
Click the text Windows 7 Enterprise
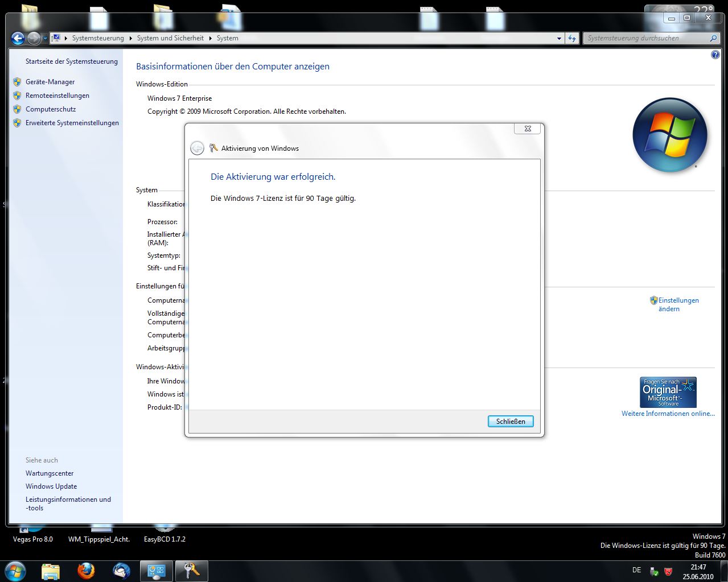pos(179,98)
